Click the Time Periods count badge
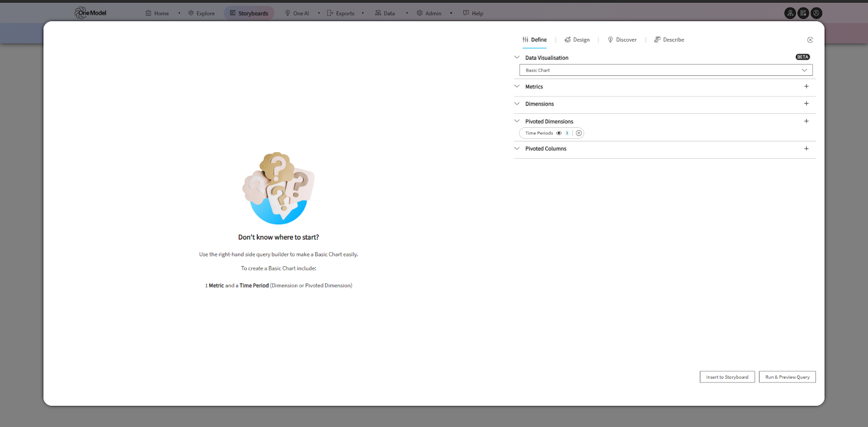Viewport: 868px width, 427px height. (567, 133)
